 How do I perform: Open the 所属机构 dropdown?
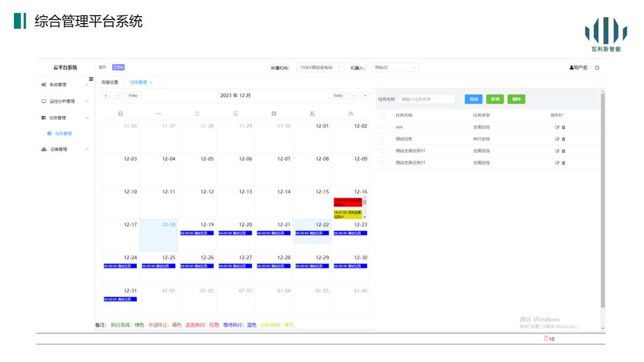click(x=320, y=68)
